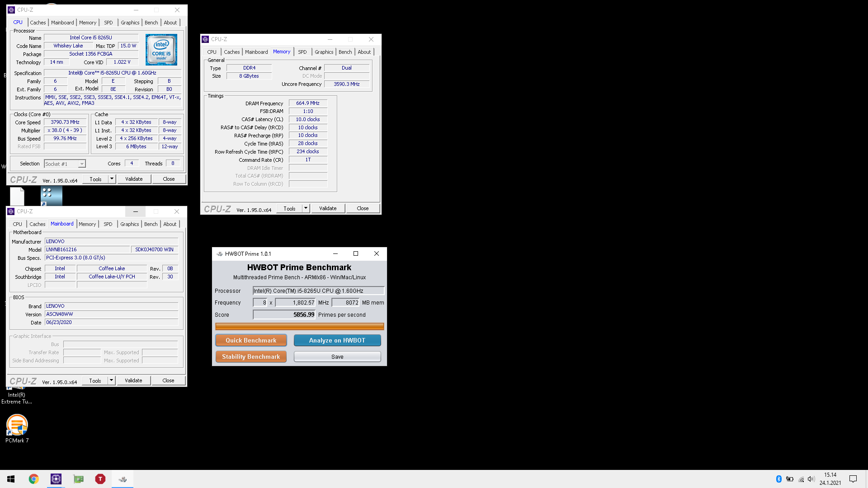Open Google Chrome from taskbar
Viewport: 868px width, 488px height.
[33, 479]
